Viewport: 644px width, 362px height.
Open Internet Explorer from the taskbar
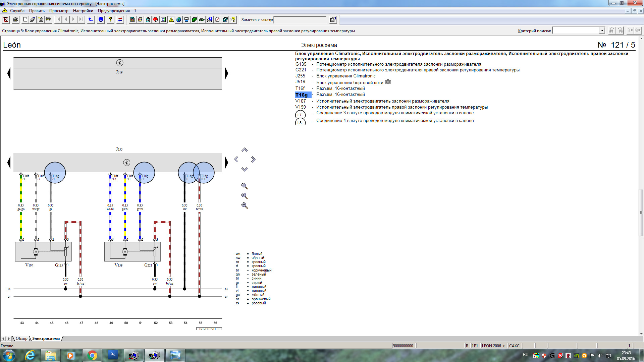click(x=30, y=355)
